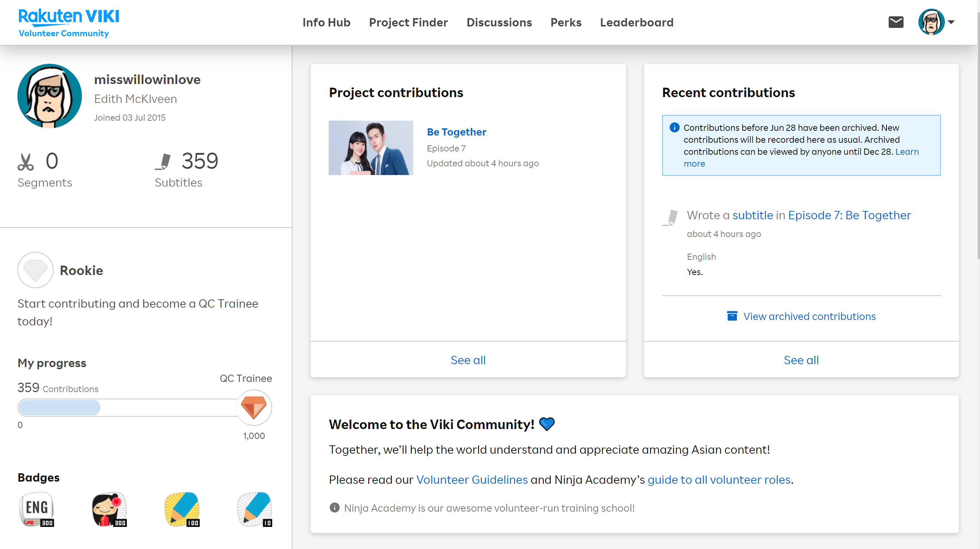Click the Chinese girl 300 badge
The height and width of the screenshot is (549, 980).
[x=109, y=509]
